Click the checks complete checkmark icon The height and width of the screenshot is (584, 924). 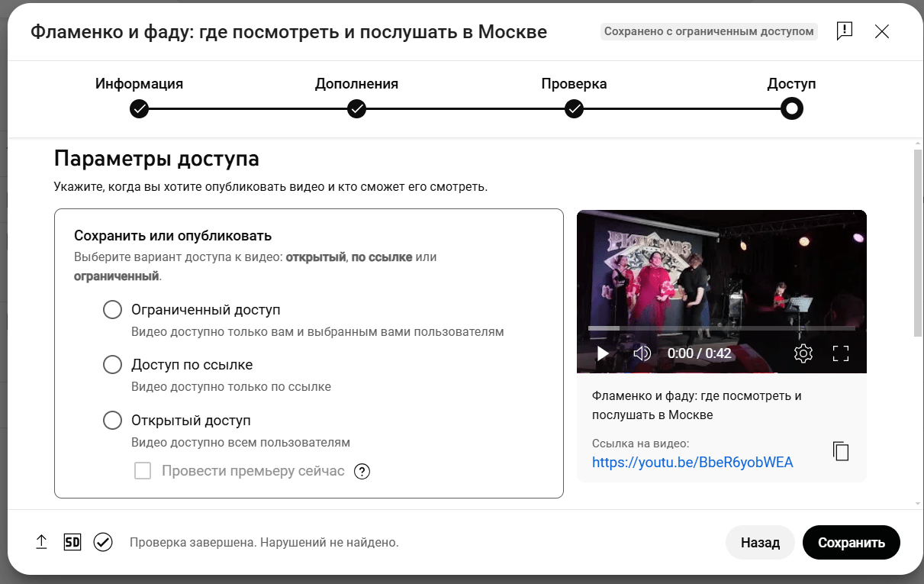(x=103, y=542)
